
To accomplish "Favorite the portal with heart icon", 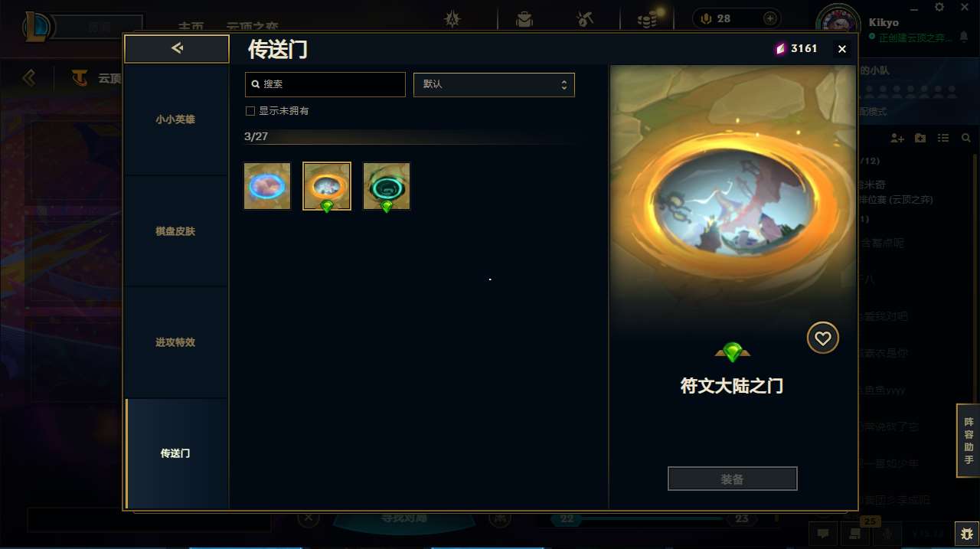I will point(823,338).
